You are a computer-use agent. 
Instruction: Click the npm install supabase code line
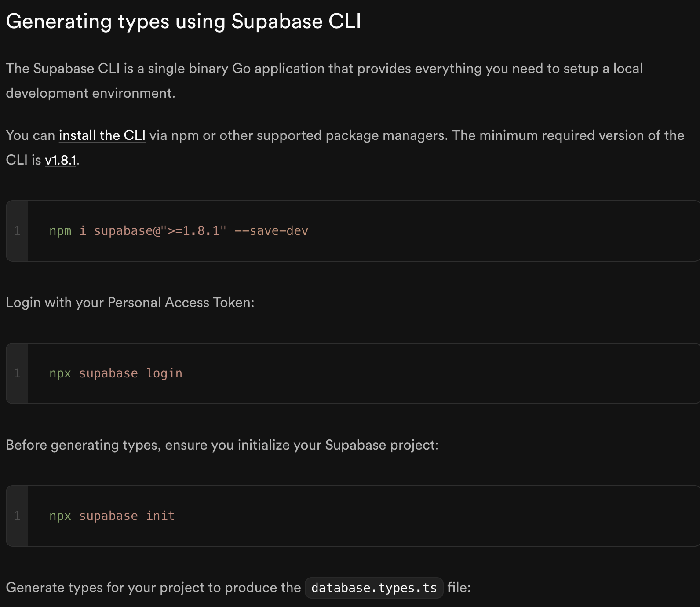point(179,231)
